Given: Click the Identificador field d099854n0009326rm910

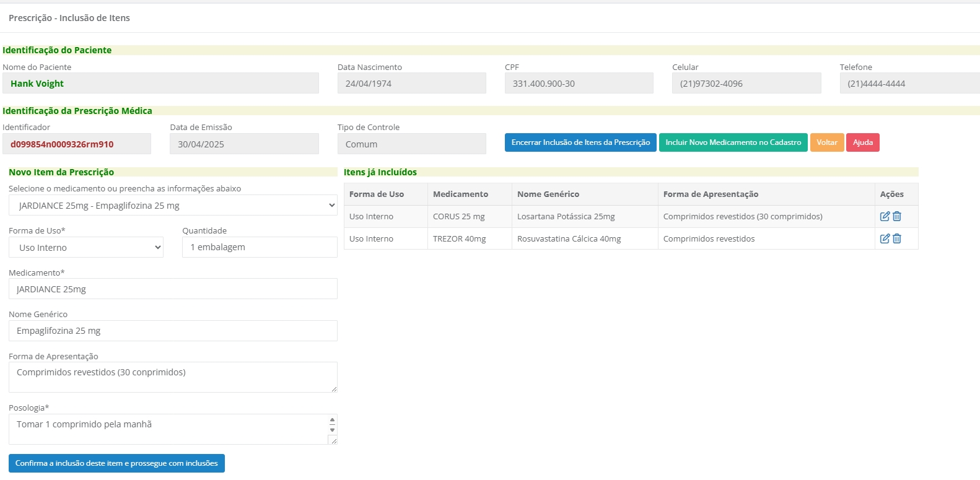Looking at the screenshot, I should tap(77, 144).
